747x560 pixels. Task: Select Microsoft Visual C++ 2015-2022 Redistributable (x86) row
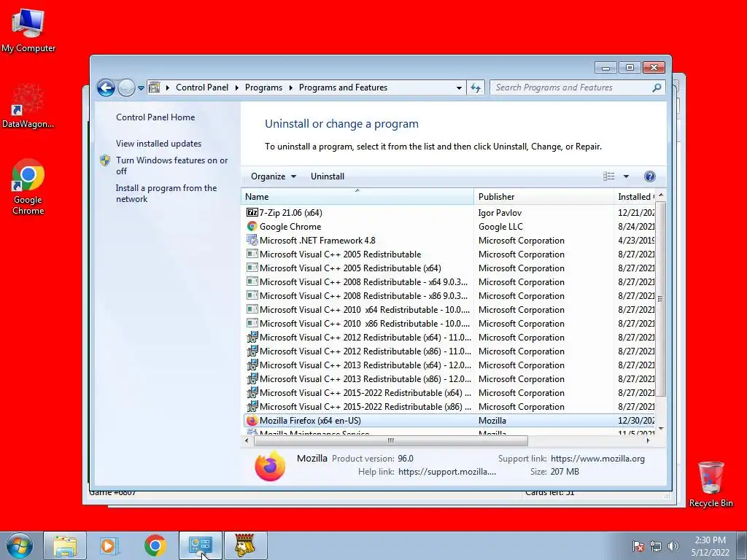coord(450,407)
